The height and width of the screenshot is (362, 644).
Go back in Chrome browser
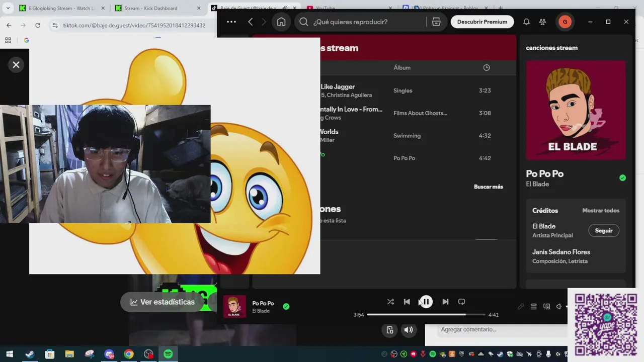9,25
